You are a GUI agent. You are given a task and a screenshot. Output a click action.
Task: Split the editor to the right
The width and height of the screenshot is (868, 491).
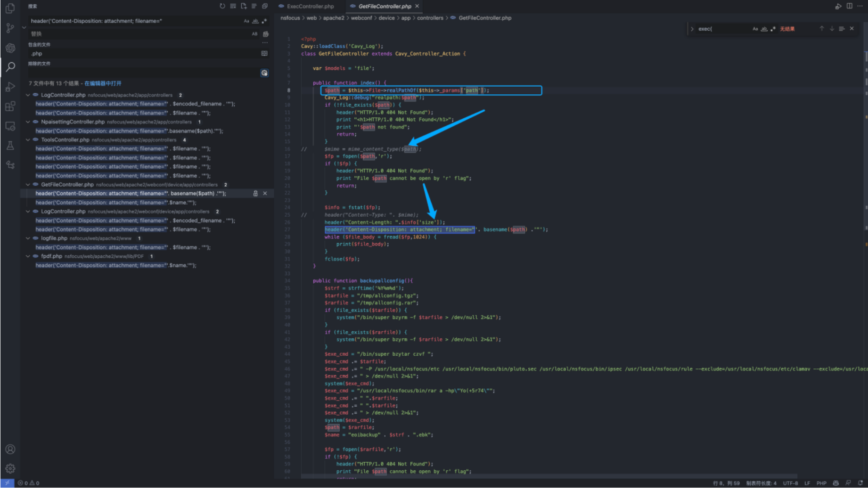[849, 6]
